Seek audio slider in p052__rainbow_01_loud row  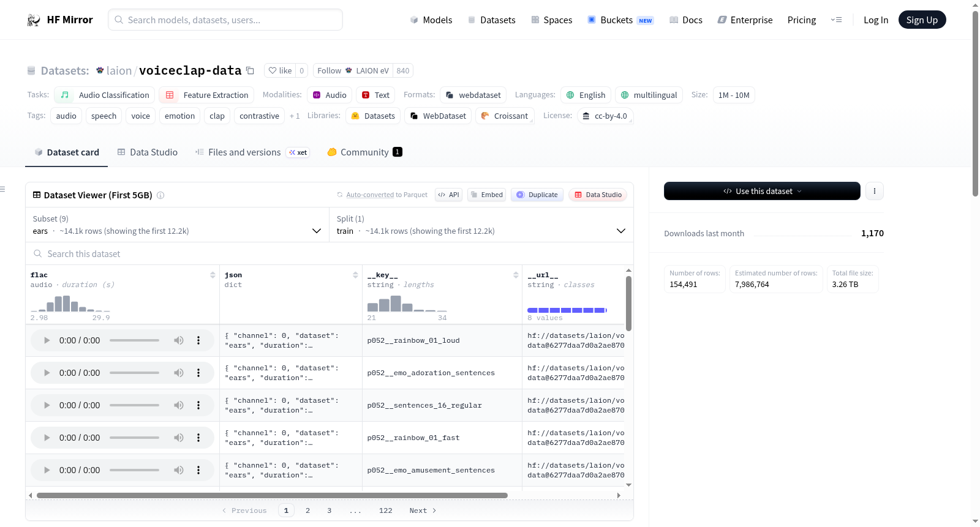point(134,340)
